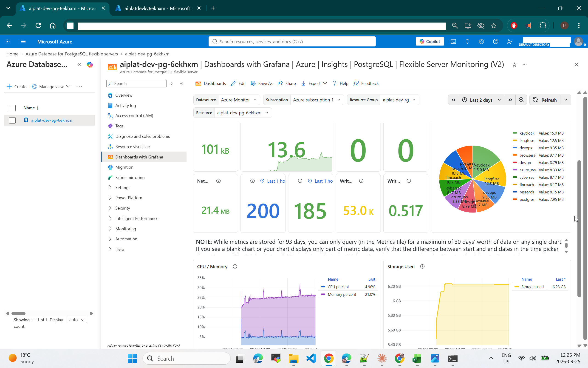Click the dashboard vertical scrollbar thumb
Image resolution: width=588 pixels, height=368 pixels.
click(579, 229)
